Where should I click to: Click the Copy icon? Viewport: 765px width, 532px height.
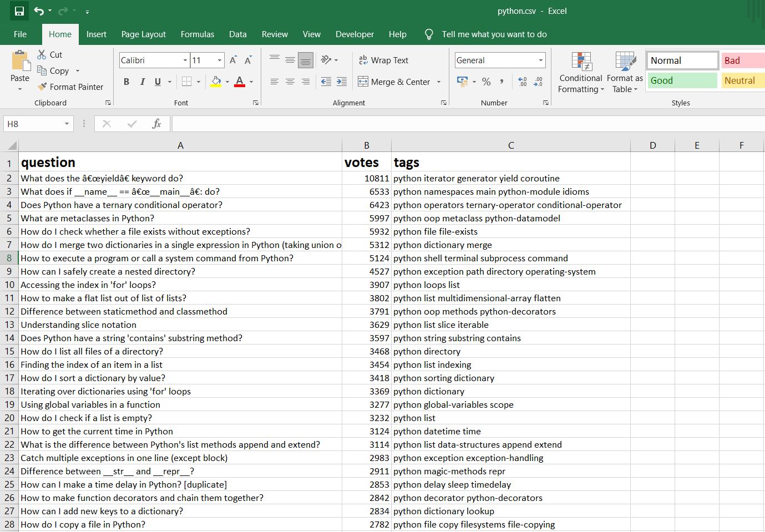pyautogui.click(x=42, y=70)
